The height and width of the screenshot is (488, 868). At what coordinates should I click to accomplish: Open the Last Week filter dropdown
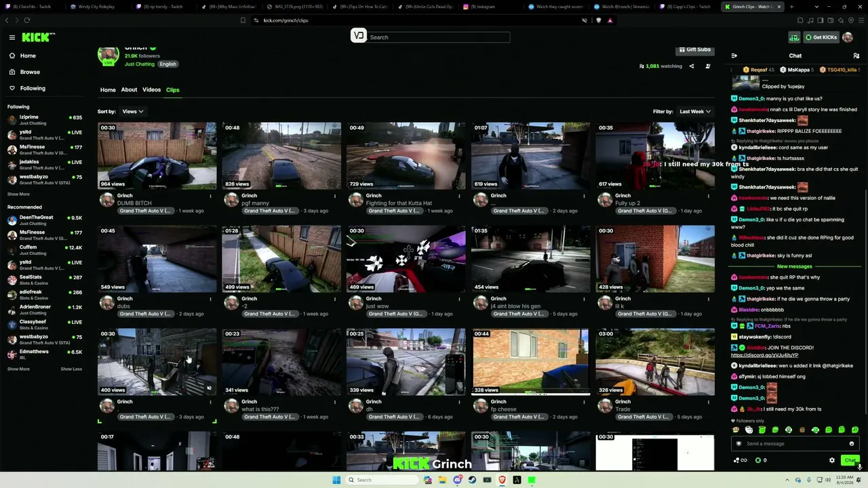[695, 111]
